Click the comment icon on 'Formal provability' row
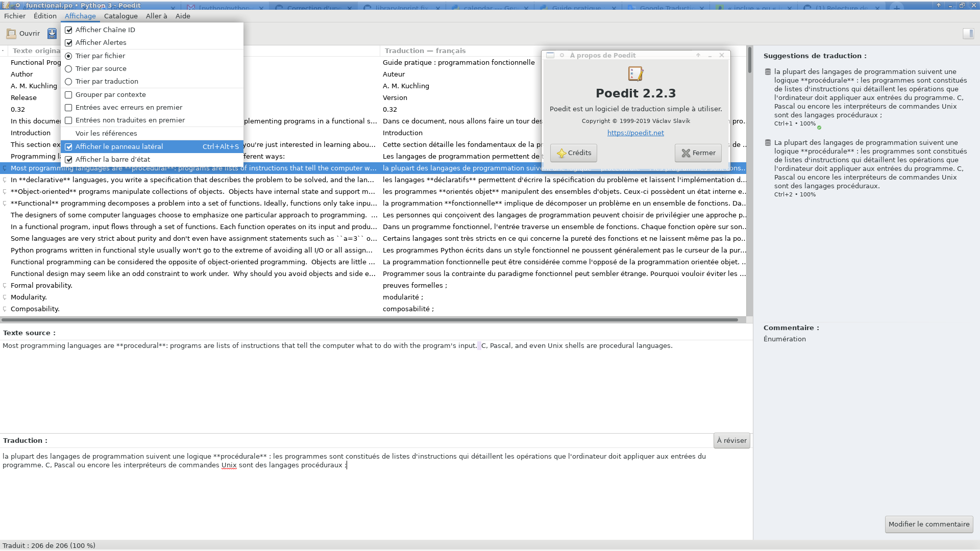Viewport: 980px width, 551px height. pyautogui.click(x=5, y=286)
